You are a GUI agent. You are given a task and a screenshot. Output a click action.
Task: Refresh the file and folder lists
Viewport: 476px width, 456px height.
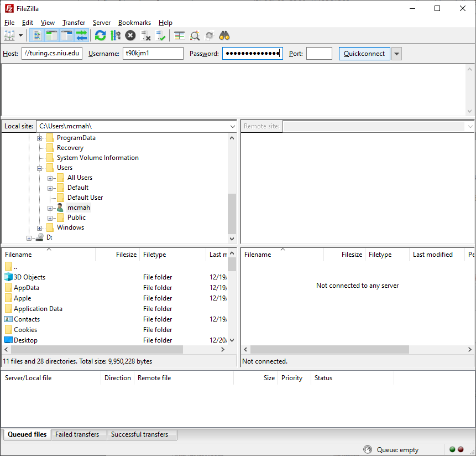coord(100,35)
